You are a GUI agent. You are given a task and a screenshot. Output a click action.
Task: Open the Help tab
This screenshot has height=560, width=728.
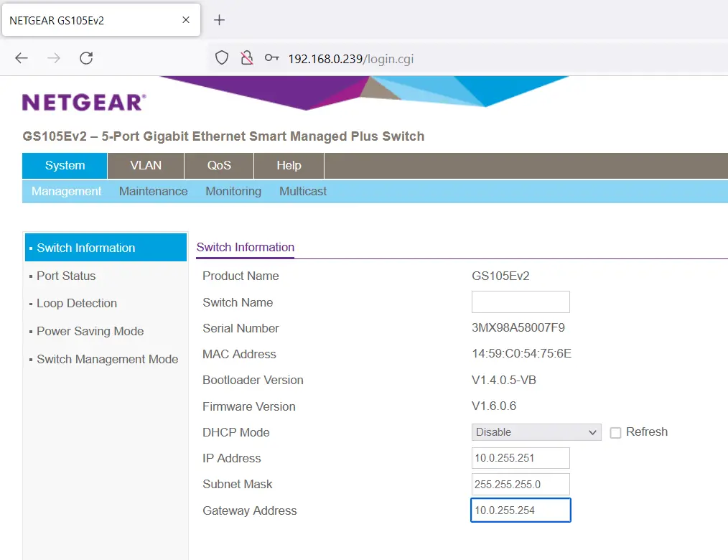(x=289, y=165)
